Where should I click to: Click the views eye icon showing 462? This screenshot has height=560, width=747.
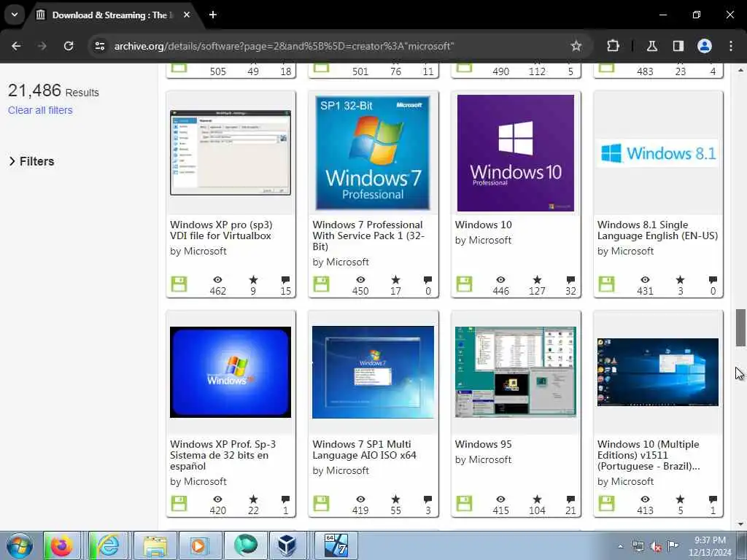(x=217, y=280)
